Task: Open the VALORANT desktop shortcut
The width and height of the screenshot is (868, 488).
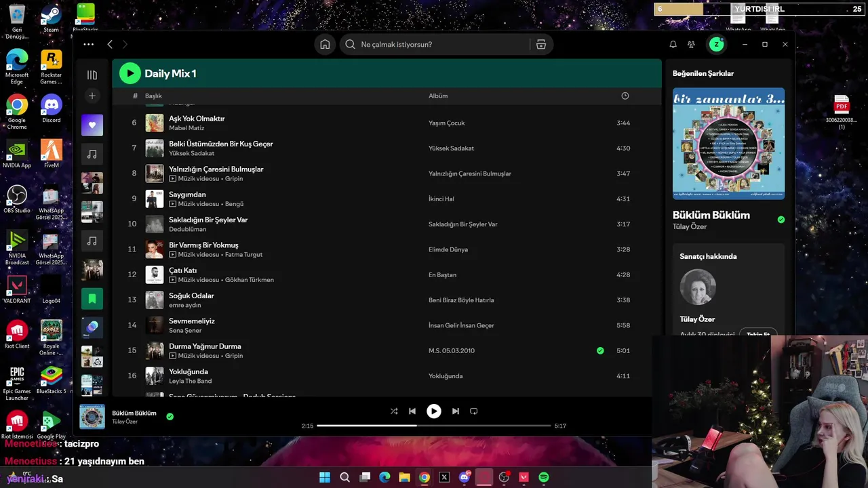Action: [x=17, y=289]
